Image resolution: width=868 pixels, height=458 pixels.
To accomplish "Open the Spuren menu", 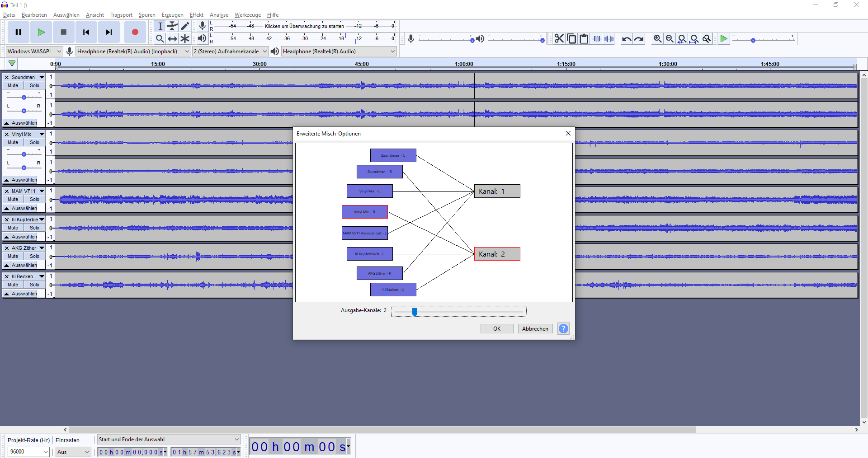I will coord(146,15).
